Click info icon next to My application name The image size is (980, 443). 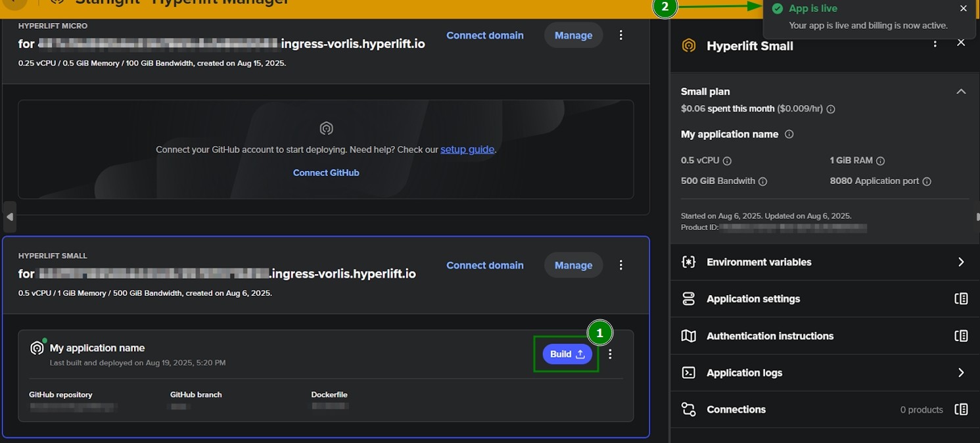coord(789,134)
